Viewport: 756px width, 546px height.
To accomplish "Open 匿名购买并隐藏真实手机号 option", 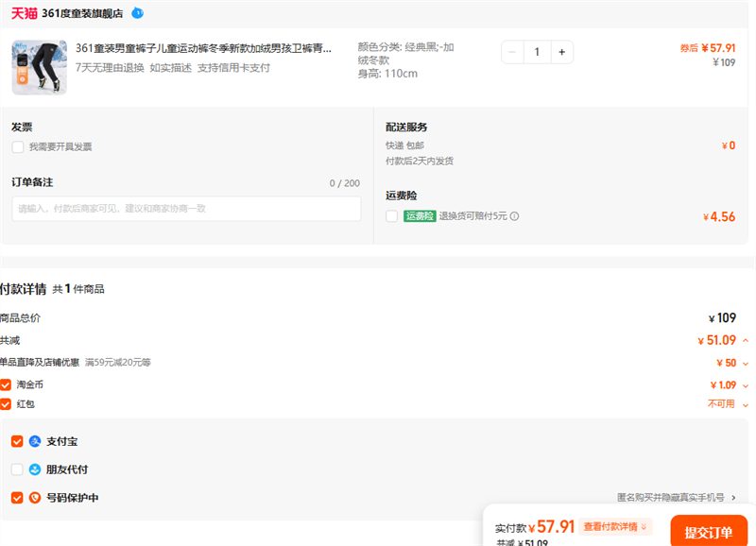I will point(676,497).
